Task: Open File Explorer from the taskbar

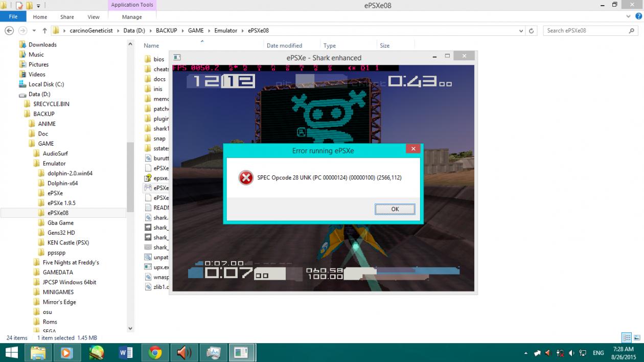Action: tap(38, 352)
